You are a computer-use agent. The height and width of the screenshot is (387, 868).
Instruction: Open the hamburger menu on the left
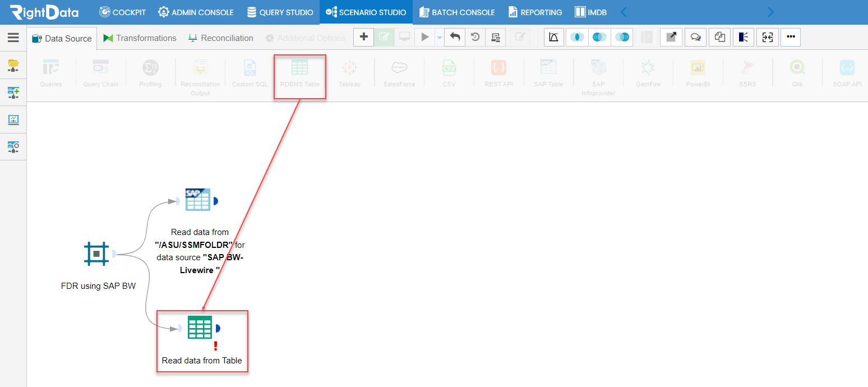13,38
